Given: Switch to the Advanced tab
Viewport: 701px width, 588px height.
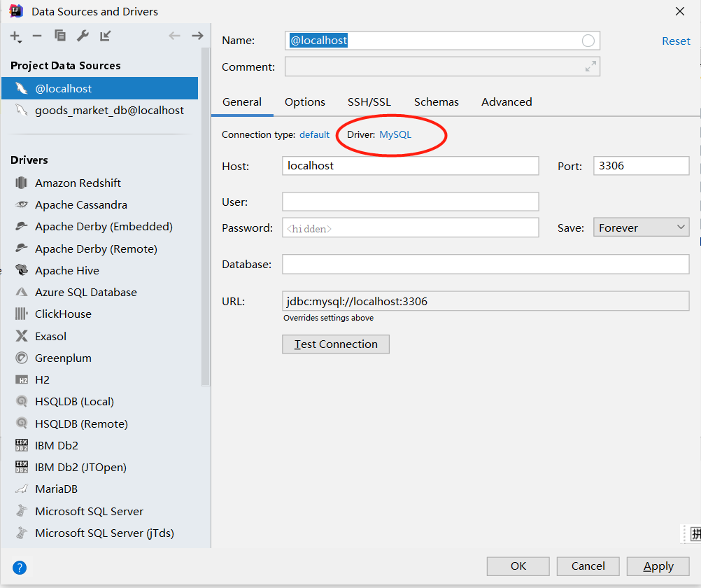Looking at the screenshot, I should (507, 102).
